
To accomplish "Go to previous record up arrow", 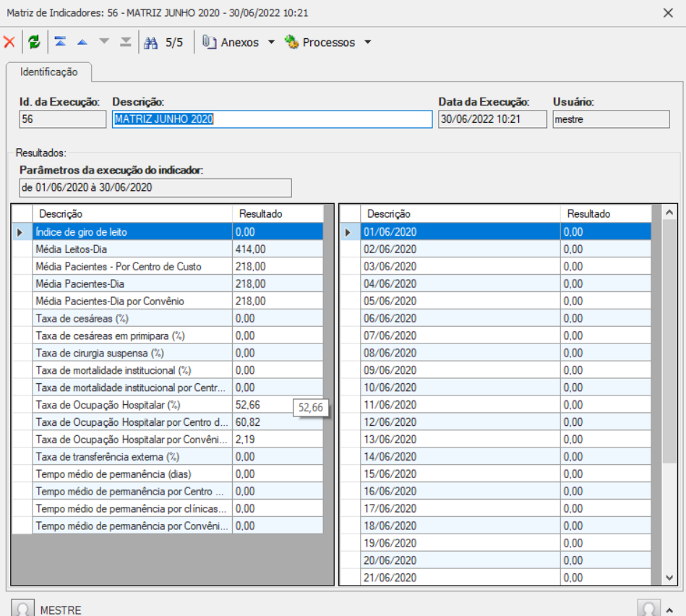I will tap(82, 43).
